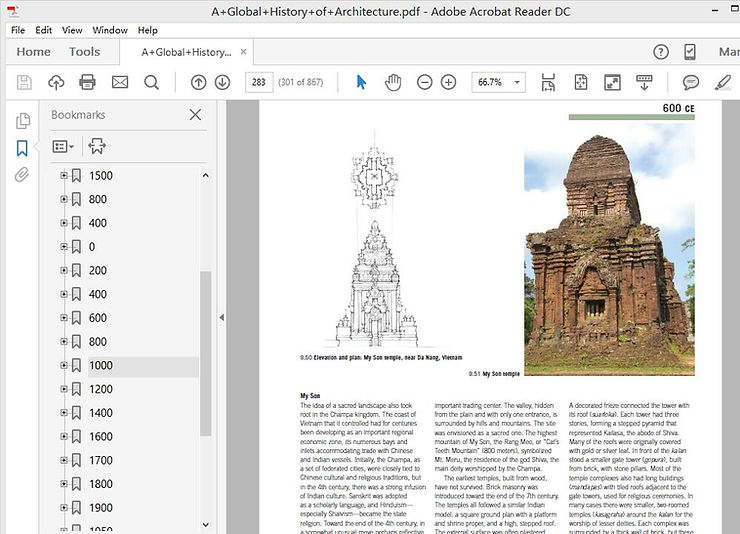Click the upload to cloud icon

coord(56,83)
